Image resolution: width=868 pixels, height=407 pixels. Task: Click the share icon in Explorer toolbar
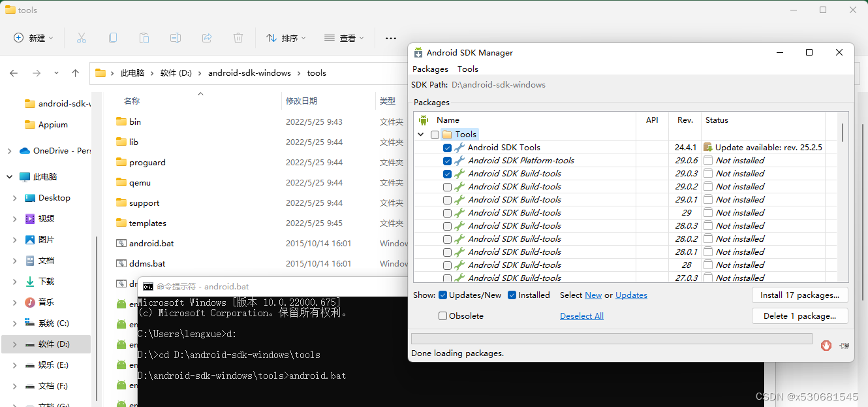coord(207,38)
